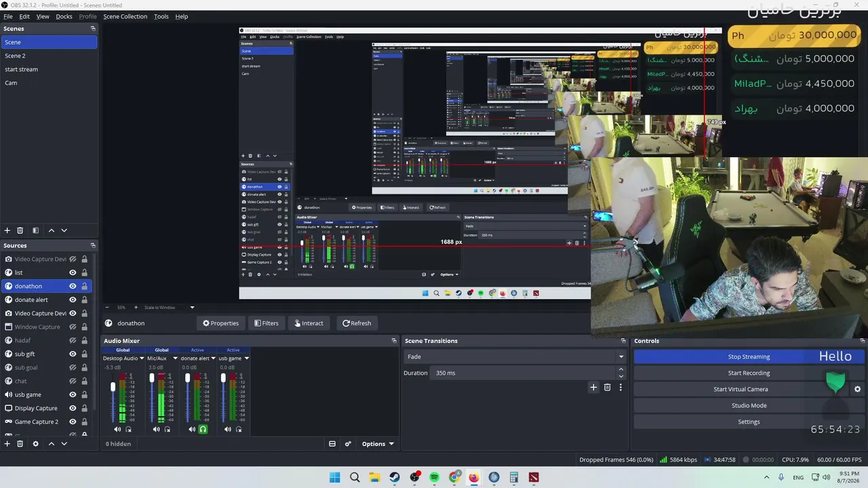This screenshot has width=868, height=488.
Task: Open the Edit menu
Action: tap(24, 16)
